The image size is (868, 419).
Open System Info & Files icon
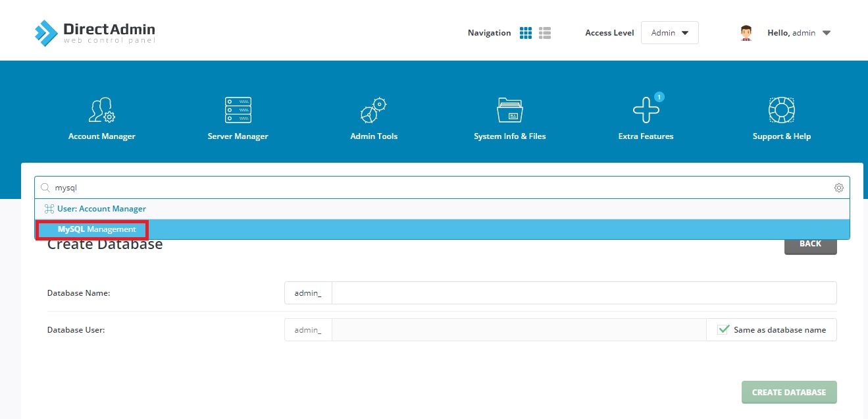[510, 110]
